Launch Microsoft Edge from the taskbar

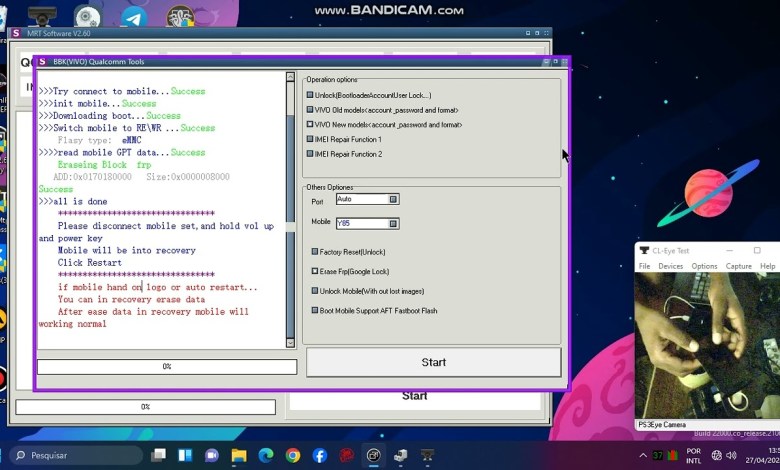point(266,455)
